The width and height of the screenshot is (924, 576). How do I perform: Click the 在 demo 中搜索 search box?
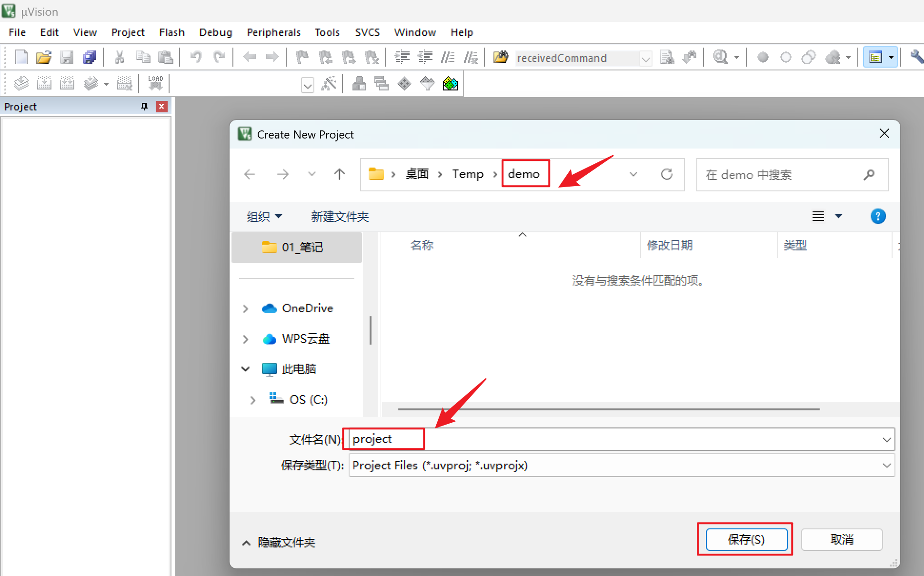click(x=792, y=175)
